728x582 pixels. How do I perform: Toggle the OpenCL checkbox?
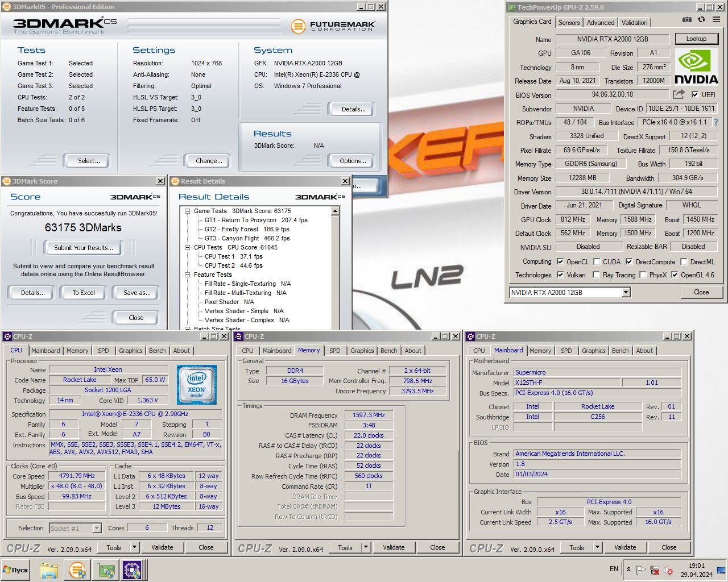tap(560, 262)
